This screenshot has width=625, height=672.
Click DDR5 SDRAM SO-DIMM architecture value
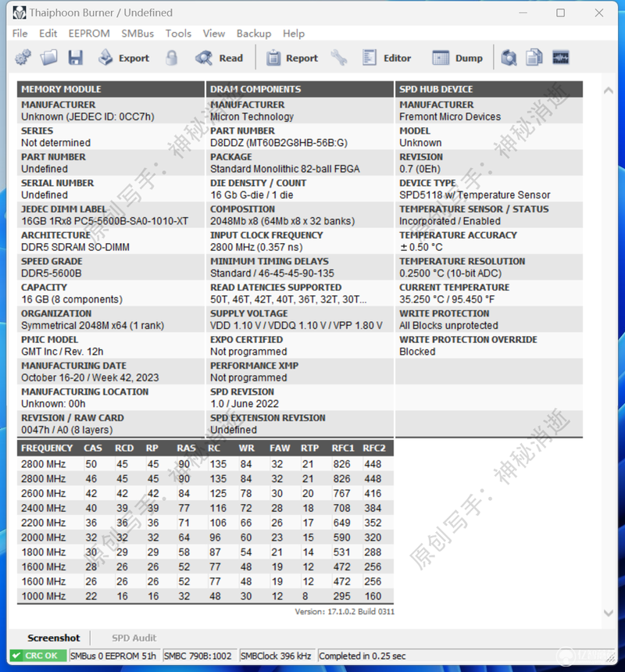[76, 247]
